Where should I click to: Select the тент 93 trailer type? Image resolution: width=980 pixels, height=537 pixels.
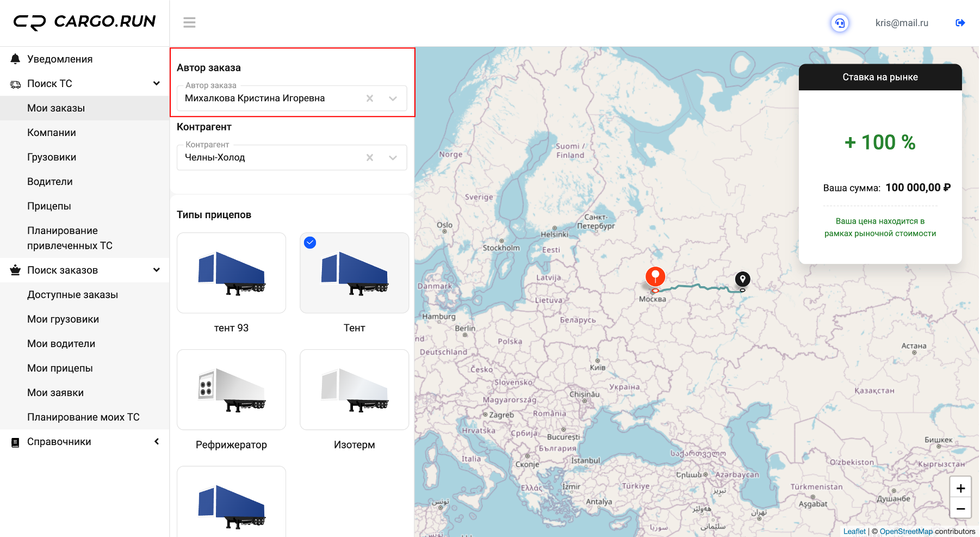(231, 273)
